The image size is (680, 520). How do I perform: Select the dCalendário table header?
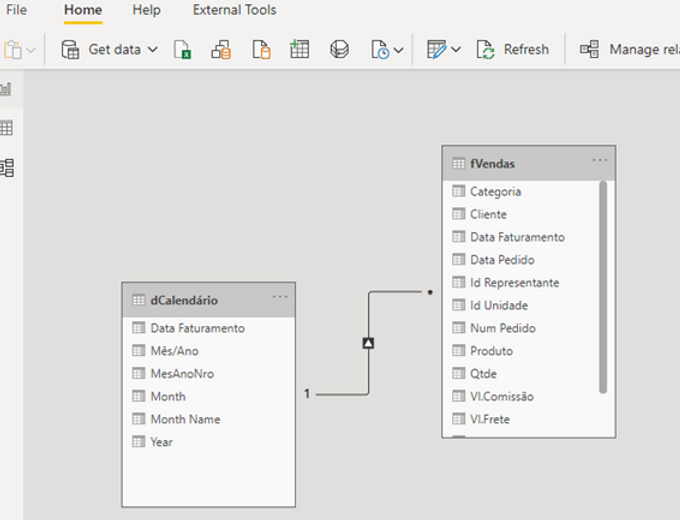pyautogui.click(x=209, y=300)
